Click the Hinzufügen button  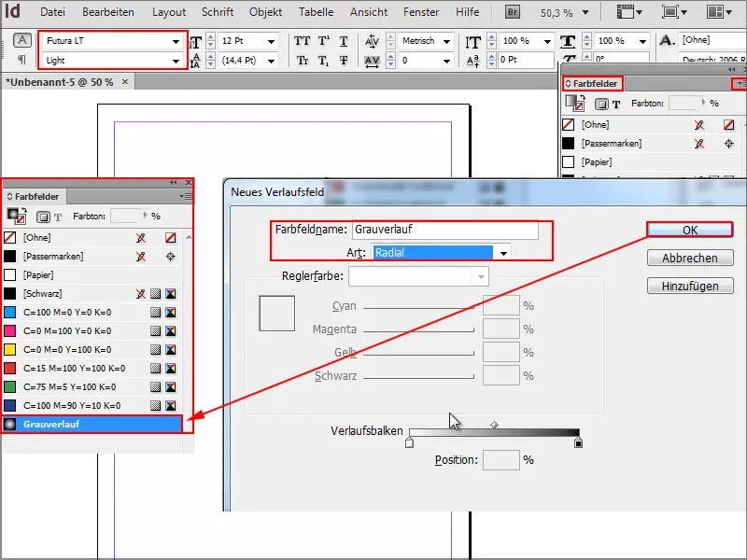(x=690, y=285)
